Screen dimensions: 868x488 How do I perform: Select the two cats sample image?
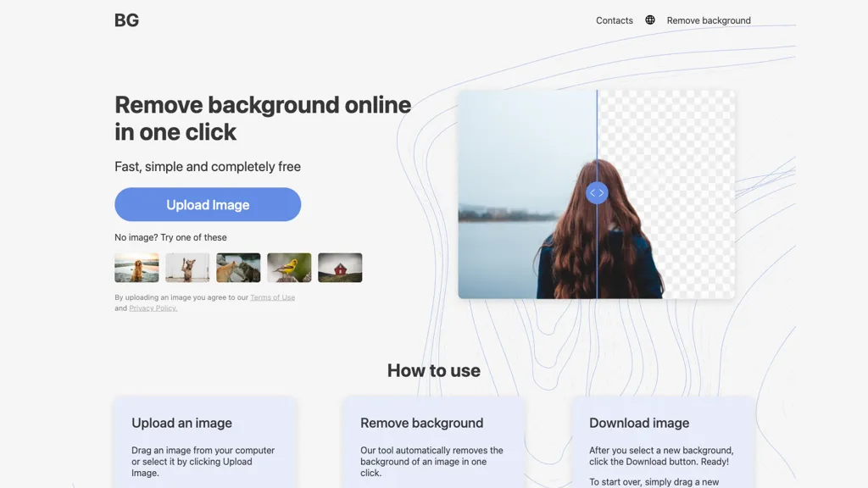pyautogui.click(x=238, y=267)
